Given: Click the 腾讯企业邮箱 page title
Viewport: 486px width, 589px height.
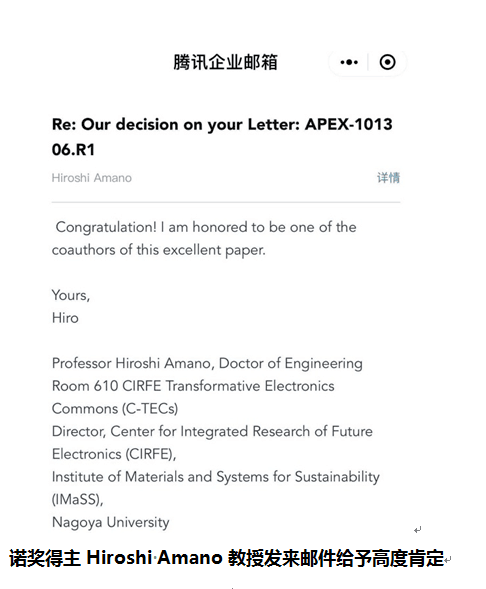Looking at the screenshot, I should [x=225, y=62].
